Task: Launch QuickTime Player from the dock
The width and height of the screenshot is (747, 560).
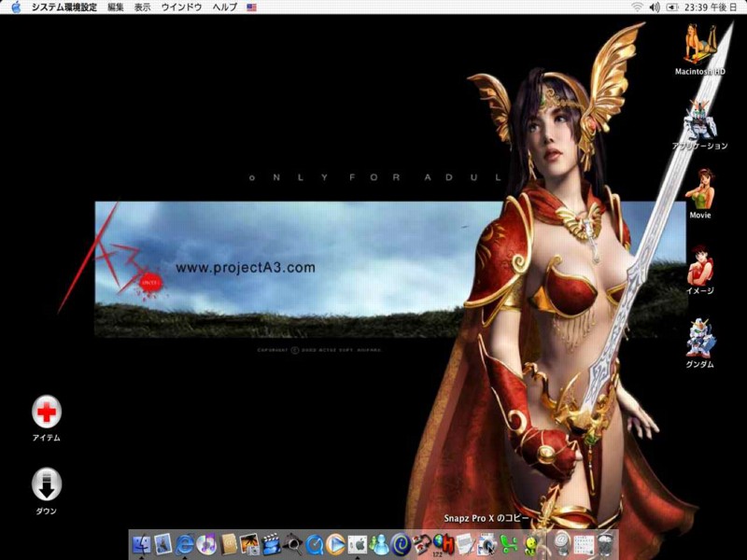Action: pos(315,544)
